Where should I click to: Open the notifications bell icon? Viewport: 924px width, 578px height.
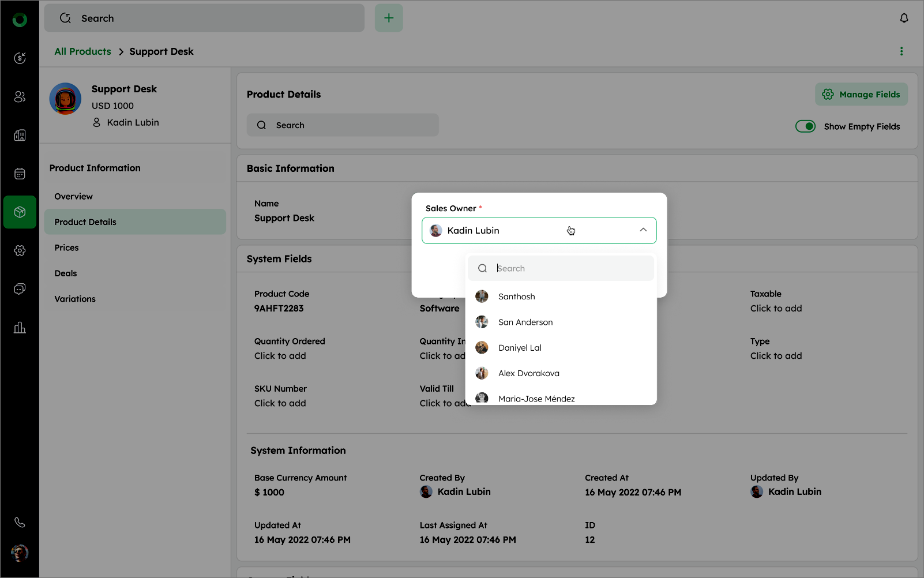(904, 18)
